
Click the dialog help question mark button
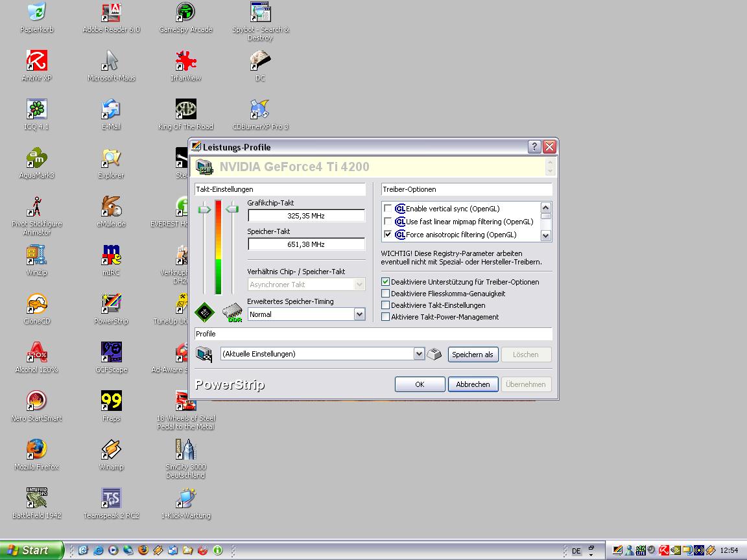click(x=534, y=146)
